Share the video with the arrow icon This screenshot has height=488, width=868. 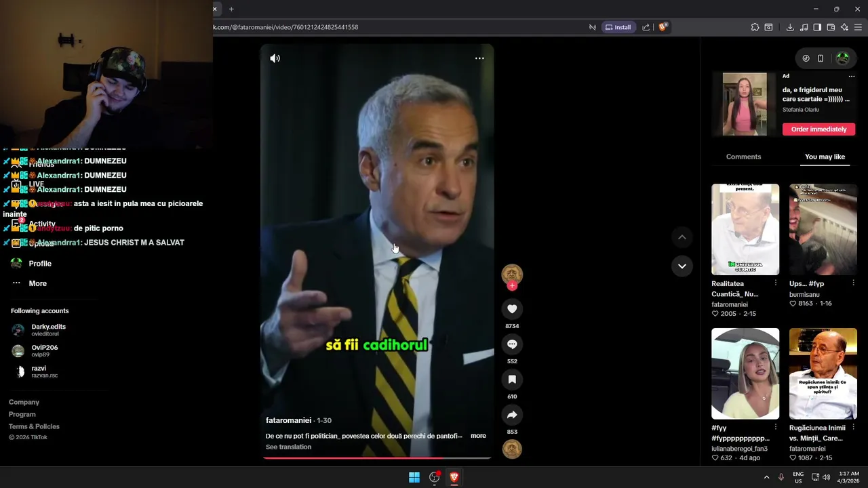coord(512,415)
